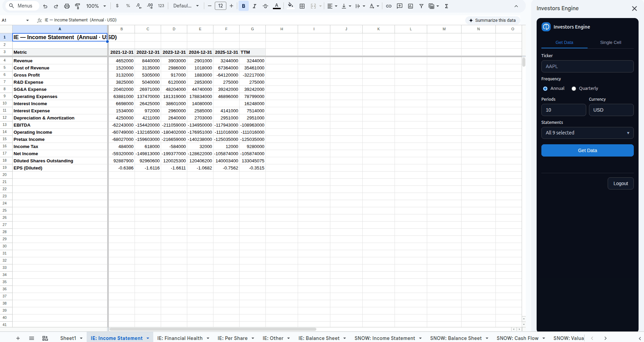Open the text color picker
Screen dimensions: 644x342
point(277,6)
